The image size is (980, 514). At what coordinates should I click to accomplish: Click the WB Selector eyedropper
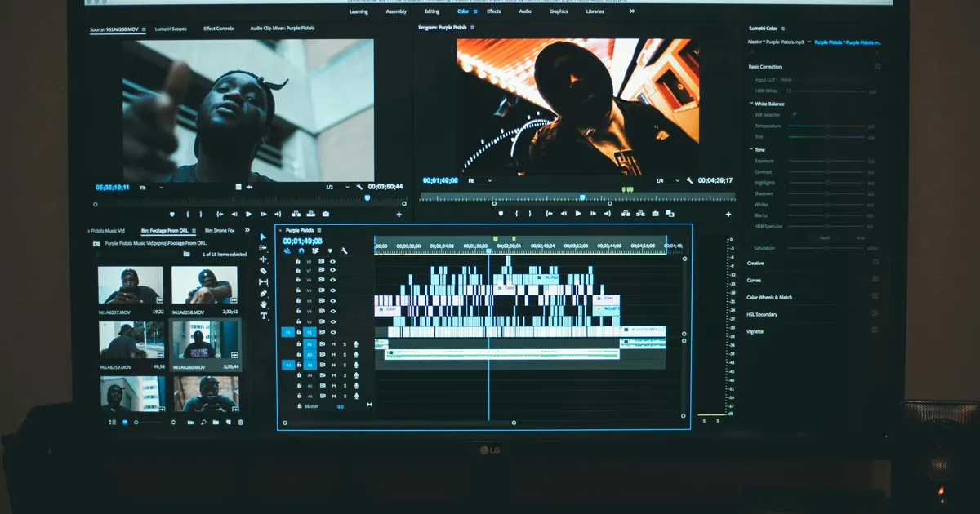tap(793, 115)
